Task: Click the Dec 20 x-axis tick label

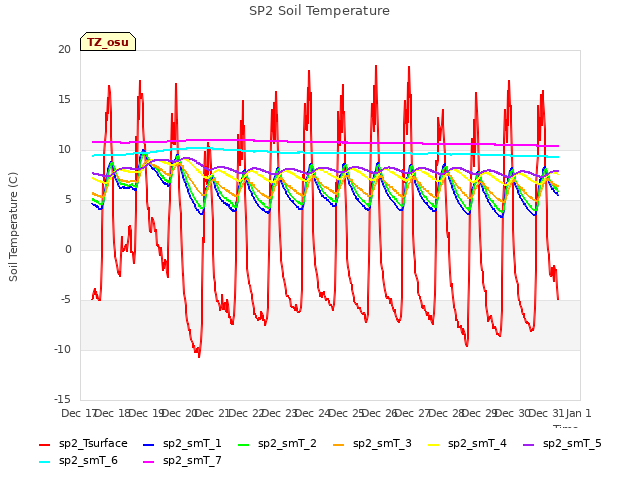Action: coord(179,413)
